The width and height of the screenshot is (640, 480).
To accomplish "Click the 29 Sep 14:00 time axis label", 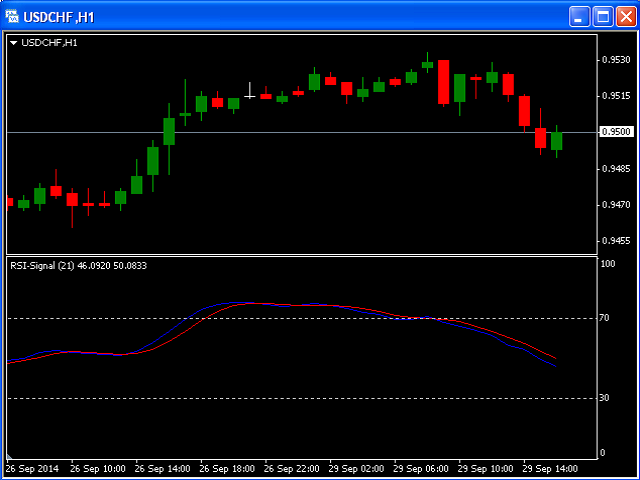I will click(551, 468).
